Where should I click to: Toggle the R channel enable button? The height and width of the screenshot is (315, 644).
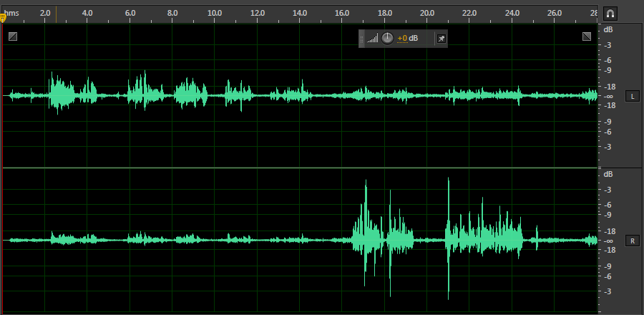[633, 241]
